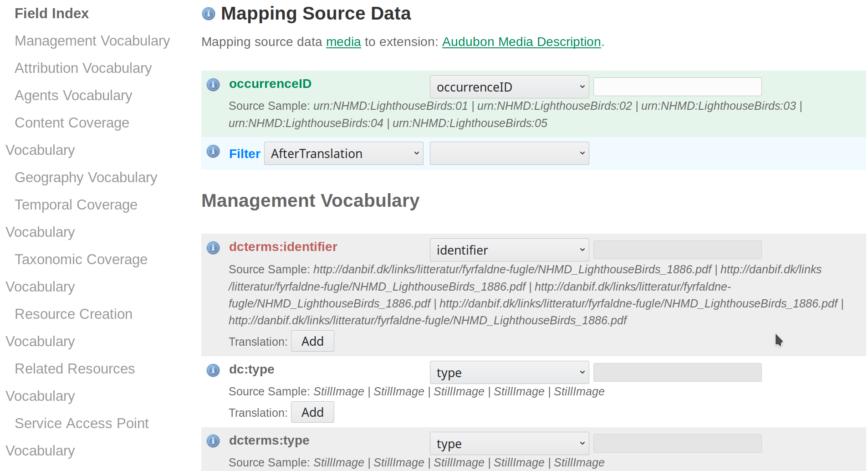Click the occurrenceID default value text field
Viewport: 868px width, 471px height.
(677, 87)
